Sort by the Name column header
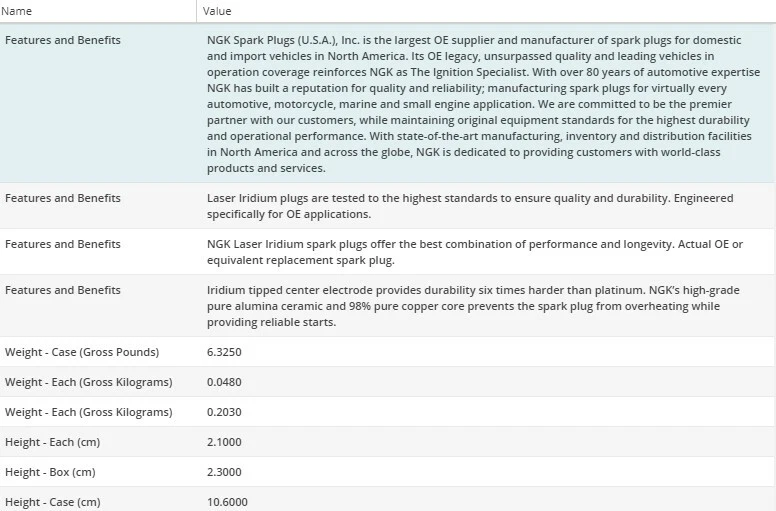Screen dimensions: 776x511 (19, 11)
